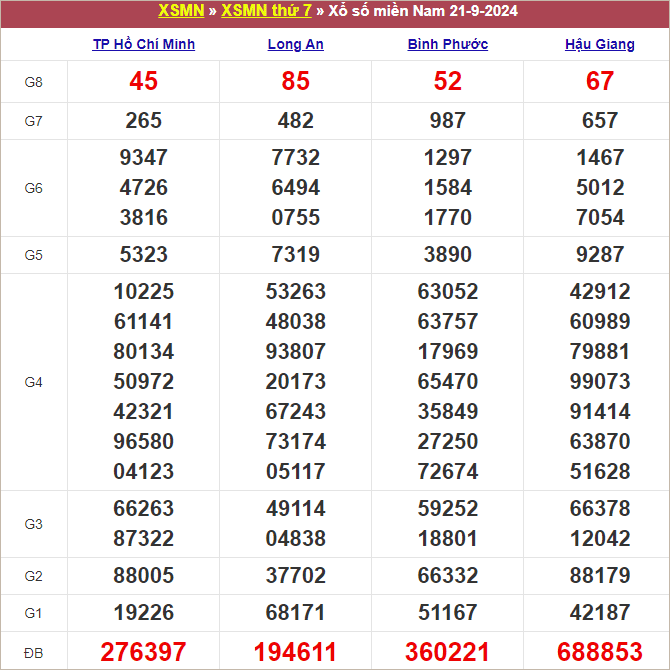Click header text 'Xổ số miền Nam 21-9-2024'
Viewport: 670px width, 670px height.
[423, 11]
